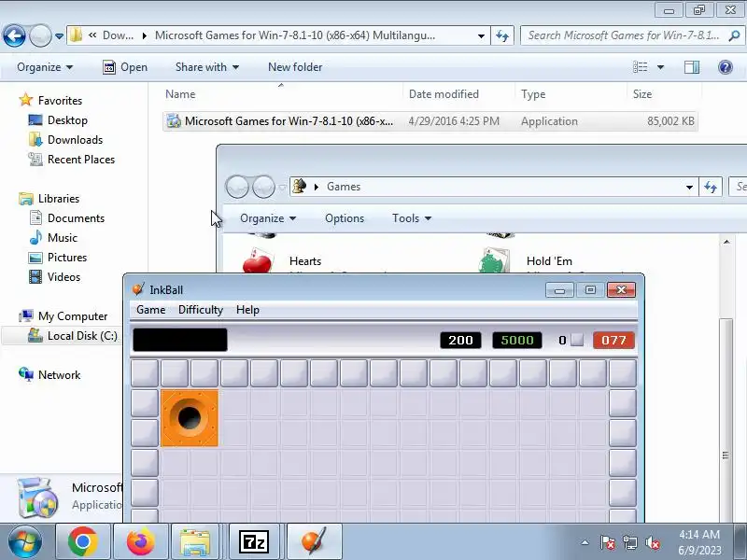Click the red 077 timer display in InkBall
The image size is (747, 560).
point(613,340)
